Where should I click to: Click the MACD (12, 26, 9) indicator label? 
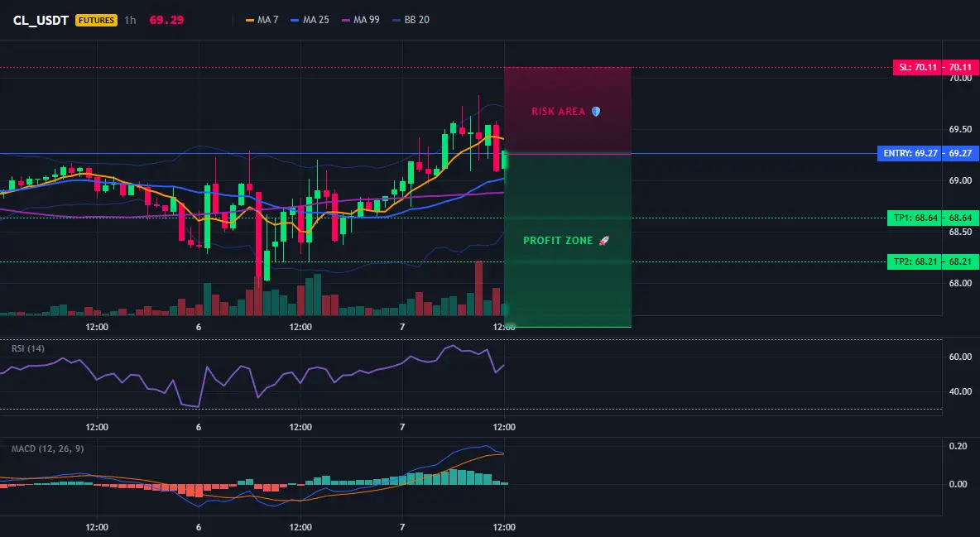pos(47,448)
